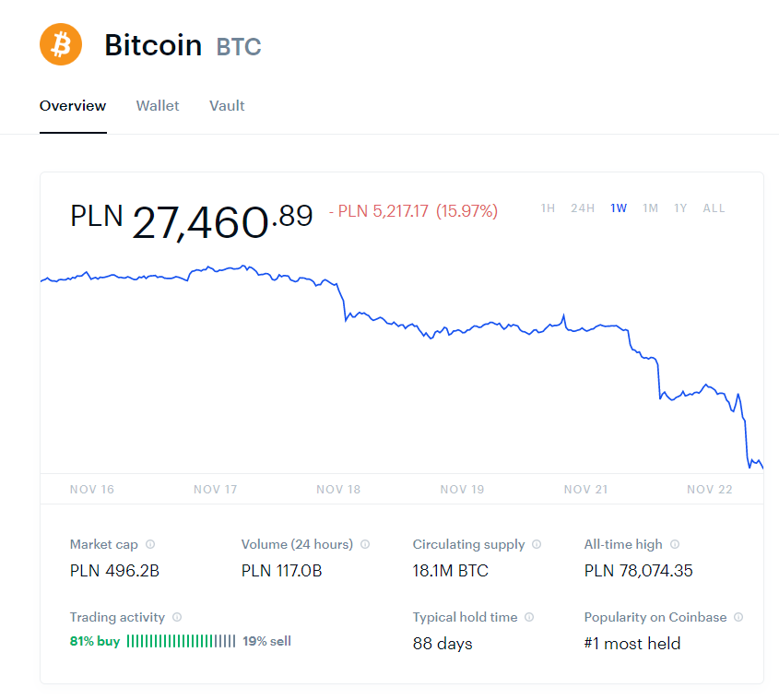Click the info icon beside Popularity on Coinbase
The height and width of the screenshot is (700, 779).
(738, 617)
